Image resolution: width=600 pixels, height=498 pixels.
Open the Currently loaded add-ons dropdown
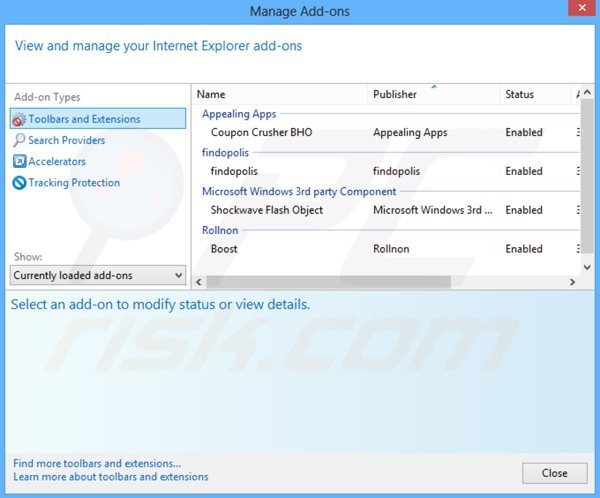pos(98,275)
